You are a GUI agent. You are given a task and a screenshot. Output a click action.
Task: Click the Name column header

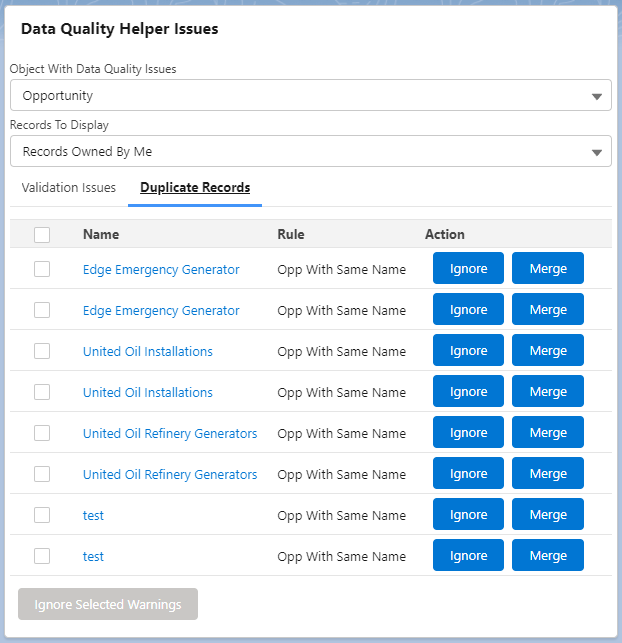(x=101, y=235)
